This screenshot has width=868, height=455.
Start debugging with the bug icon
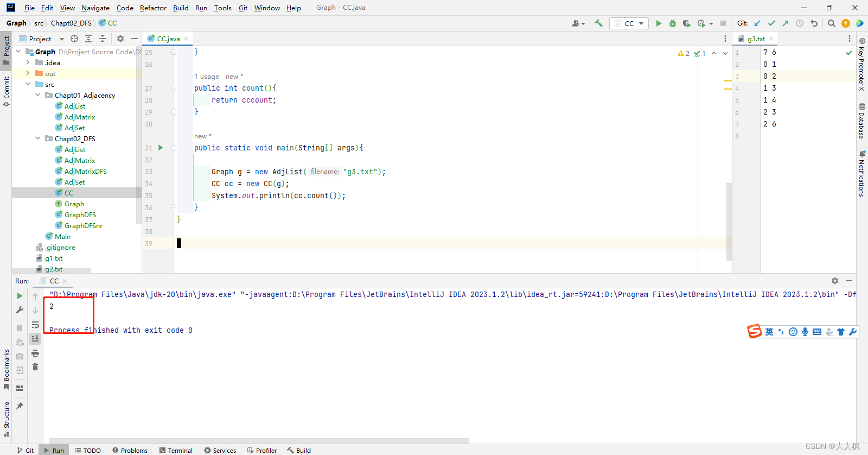(x=673, y=23)
